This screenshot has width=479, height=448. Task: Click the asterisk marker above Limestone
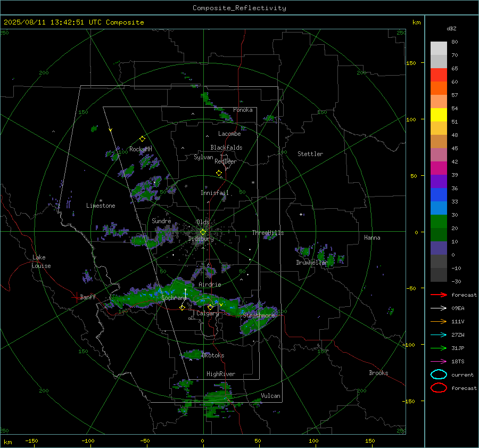point(101,201)
